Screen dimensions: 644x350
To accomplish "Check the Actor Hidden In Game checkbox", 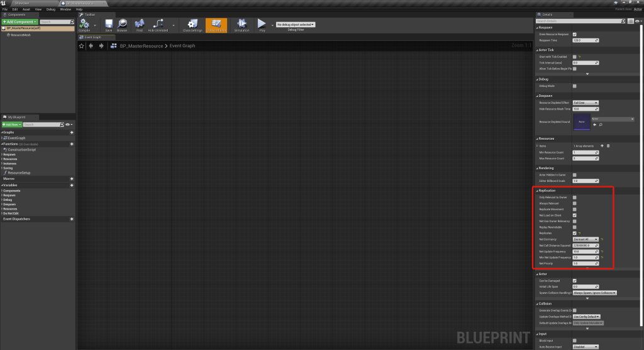I will tap(575, 175).
